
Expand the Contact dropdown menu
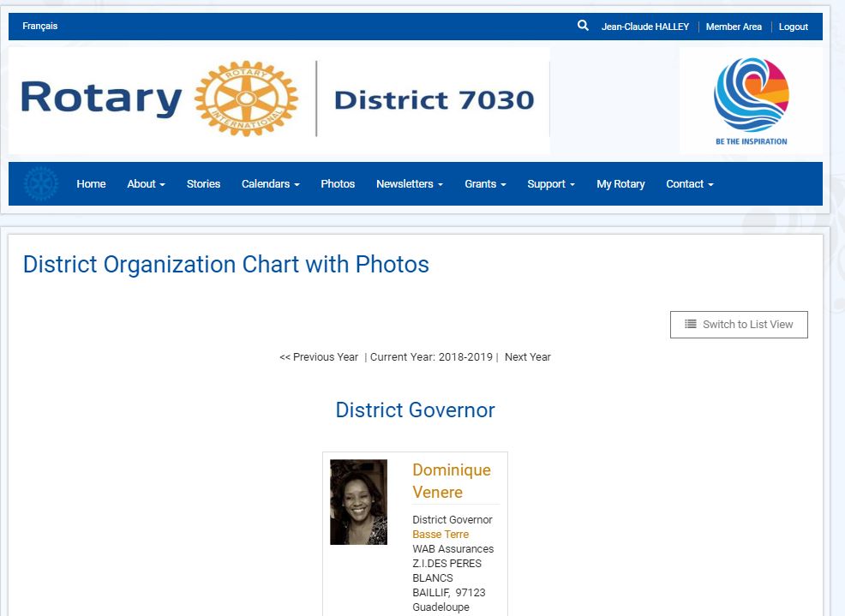pyautogui.click(x=689, y=184)
